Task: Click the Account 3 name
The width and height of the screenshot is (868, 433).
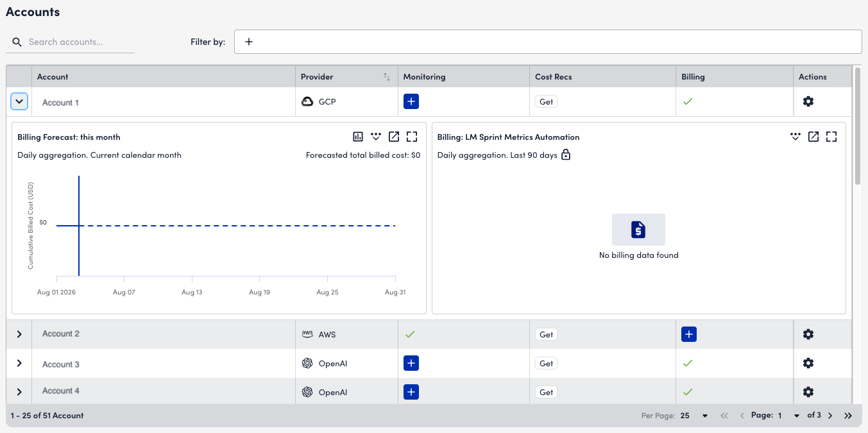Action: click(x=61, y=364)
